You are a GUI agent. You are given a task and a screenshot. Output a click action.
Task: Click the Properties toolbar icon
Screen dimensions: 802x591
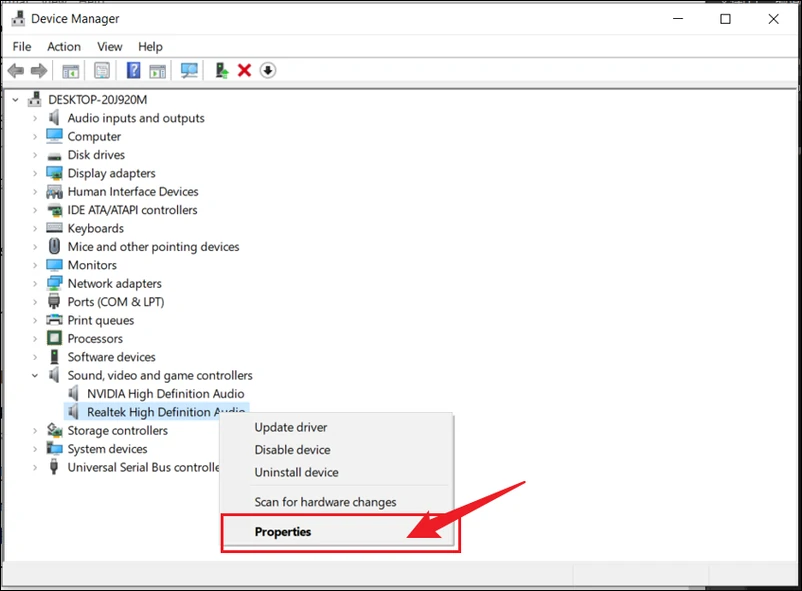click(101, 71)
